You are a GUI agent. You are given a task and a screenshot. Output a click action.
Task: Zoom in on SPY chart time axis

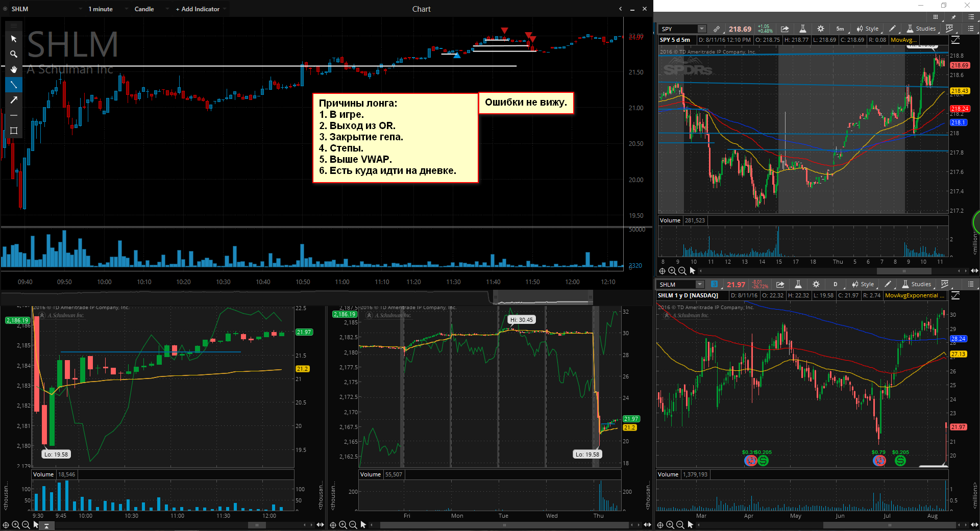click(672, 271)
